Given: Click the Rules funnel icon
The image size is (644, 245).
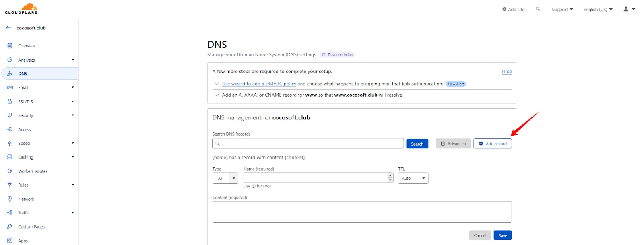Looking at the screenshot, I should pos(10,185).
